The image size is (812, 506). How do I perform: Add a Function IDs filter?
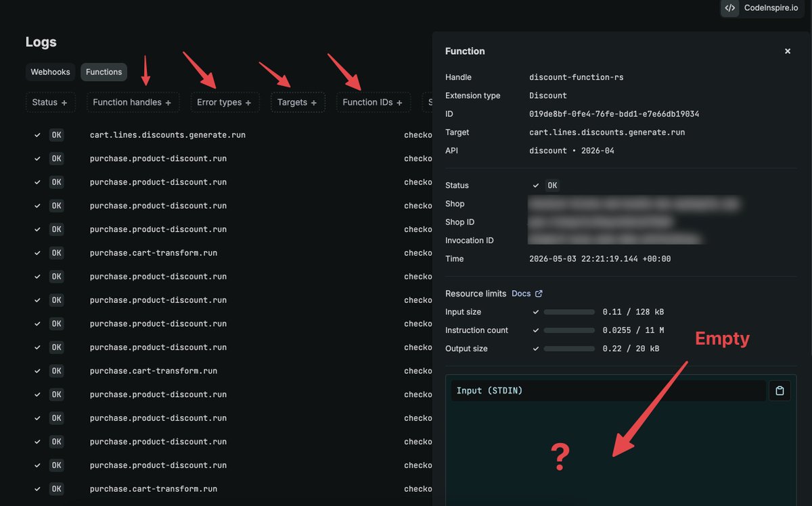(374, 102)
